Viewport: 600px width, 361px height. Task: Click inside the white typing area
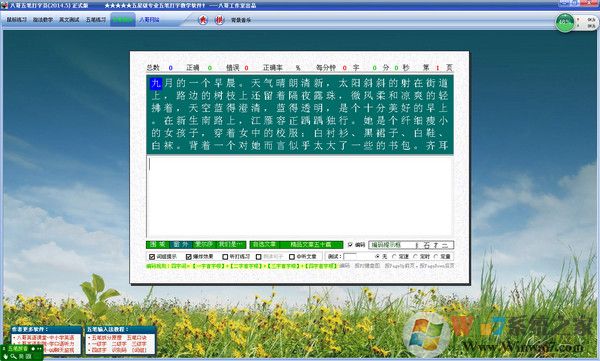(300, 195)
